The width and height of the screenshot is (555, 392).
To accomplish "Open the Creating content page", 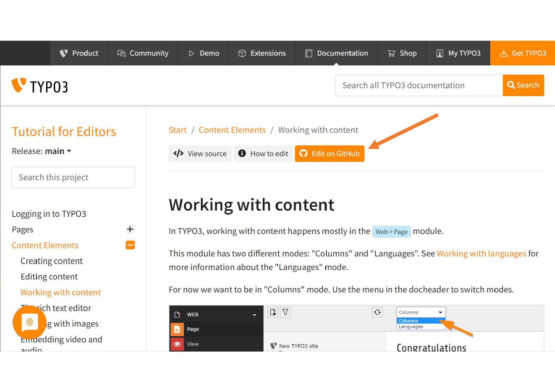I will 52,261.
